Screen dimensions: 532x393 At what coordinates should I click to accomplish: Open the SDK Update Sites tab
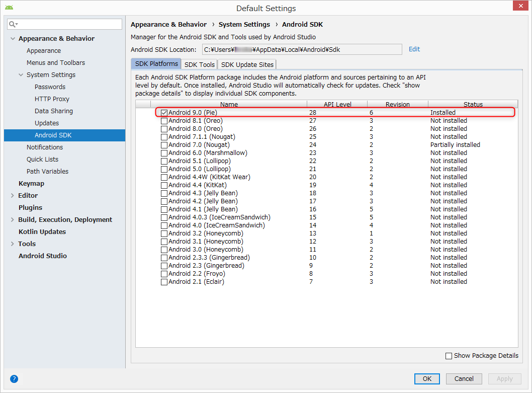pyautogui.click(x=247, y=64)
